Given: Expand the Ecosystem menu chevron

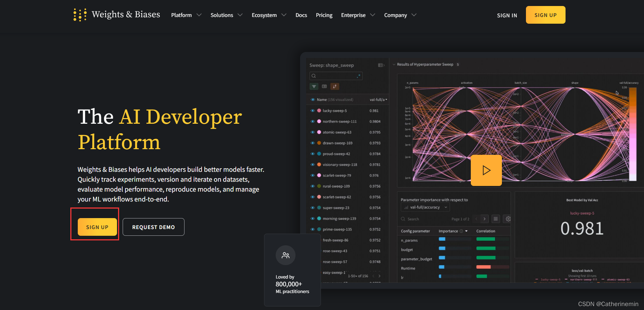Looking at the screenshot, I should (284, 15).
